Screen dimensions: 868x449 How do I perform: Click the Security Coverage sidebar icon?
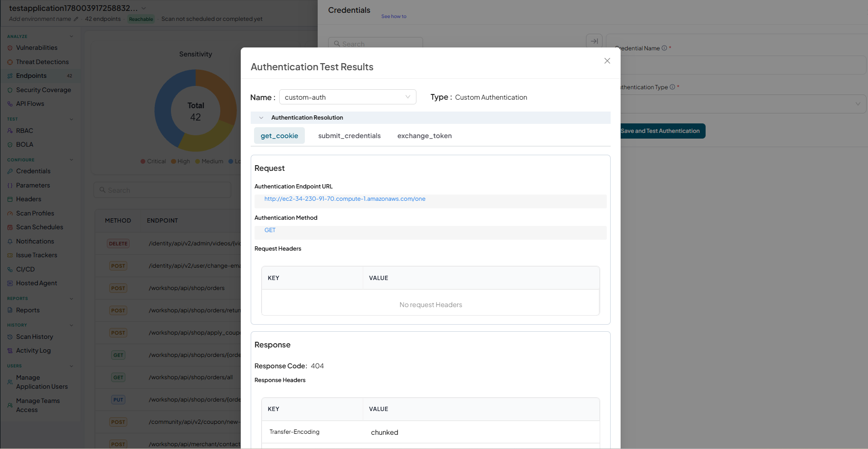click(10, 90)
